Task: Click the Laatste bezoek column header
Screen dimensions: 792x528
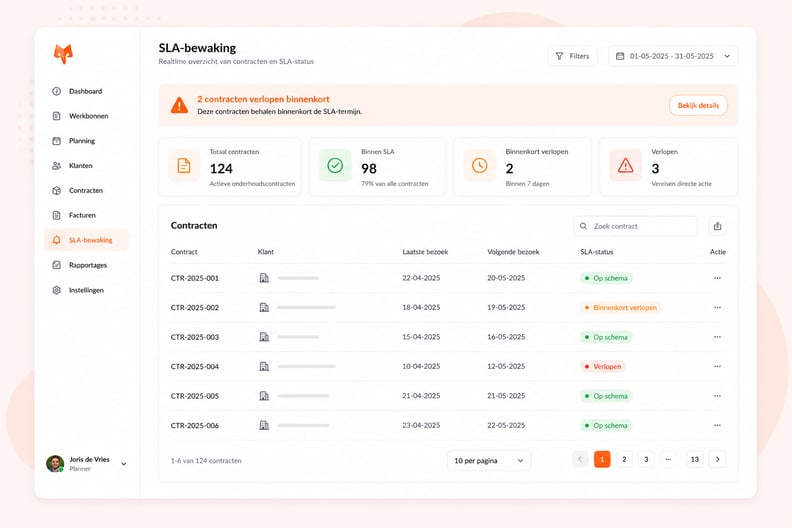Action: 425,252
